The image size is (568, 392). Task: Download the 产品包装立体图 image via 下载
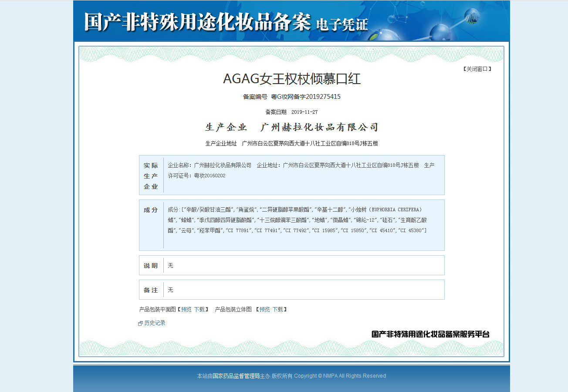tap(277, 309)
